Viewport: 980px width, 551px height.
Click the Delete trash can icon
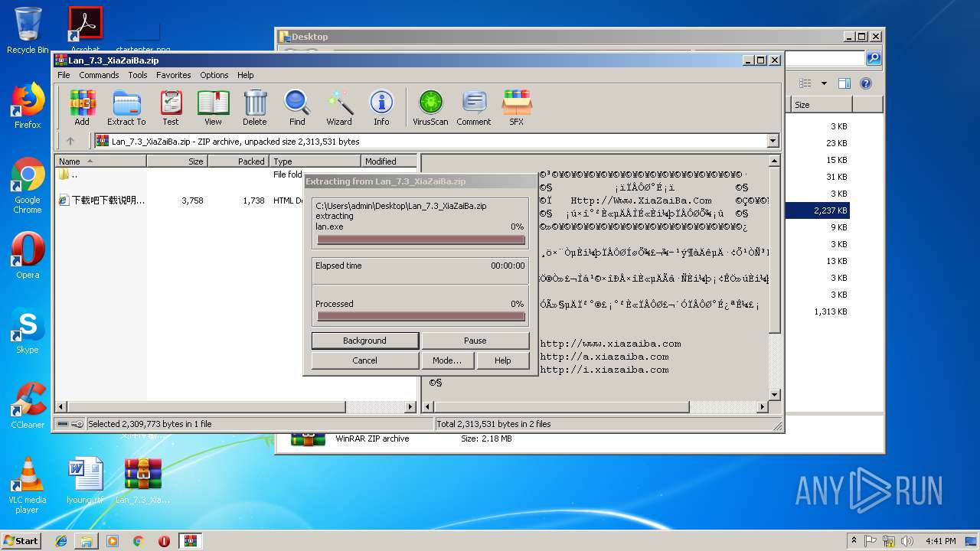click(x=255, y=107)
